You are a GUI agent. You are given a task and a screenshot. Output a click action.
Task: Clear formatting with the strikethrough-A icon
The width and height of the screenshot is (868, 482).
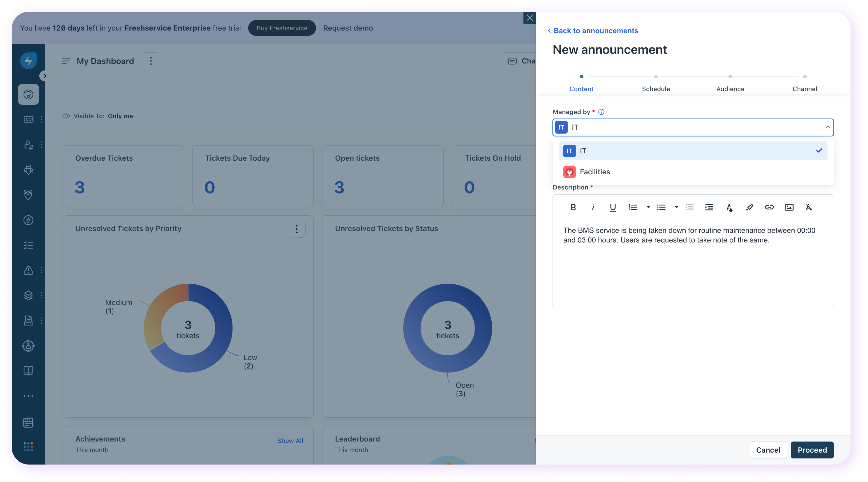tap(809, 207)
